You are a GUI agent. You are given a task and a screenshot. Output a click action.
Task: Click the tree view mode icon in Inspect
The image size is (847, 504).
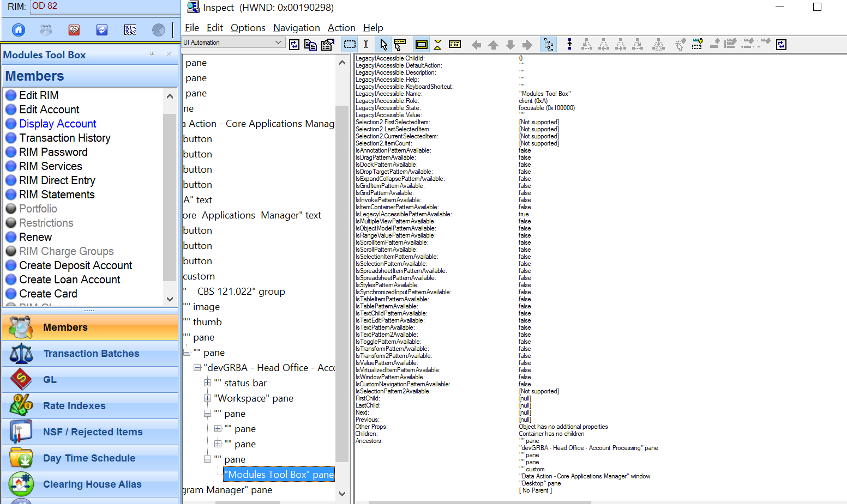tap(549, 44)
